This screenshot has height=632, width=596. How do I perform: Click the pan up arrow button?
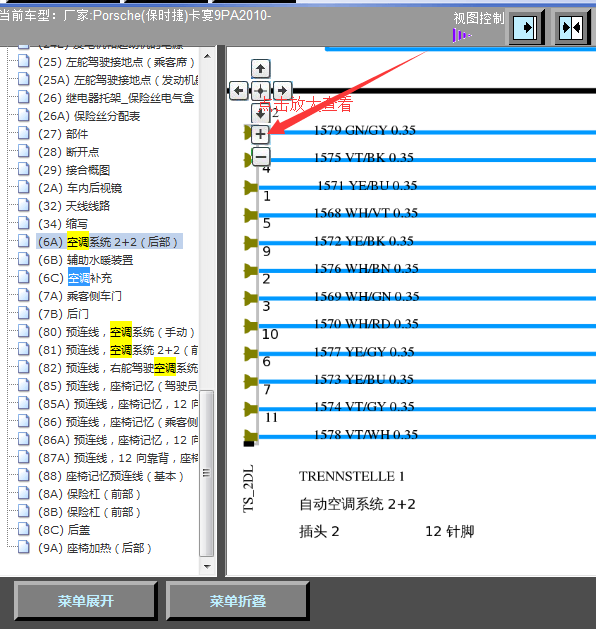point(260,69)
